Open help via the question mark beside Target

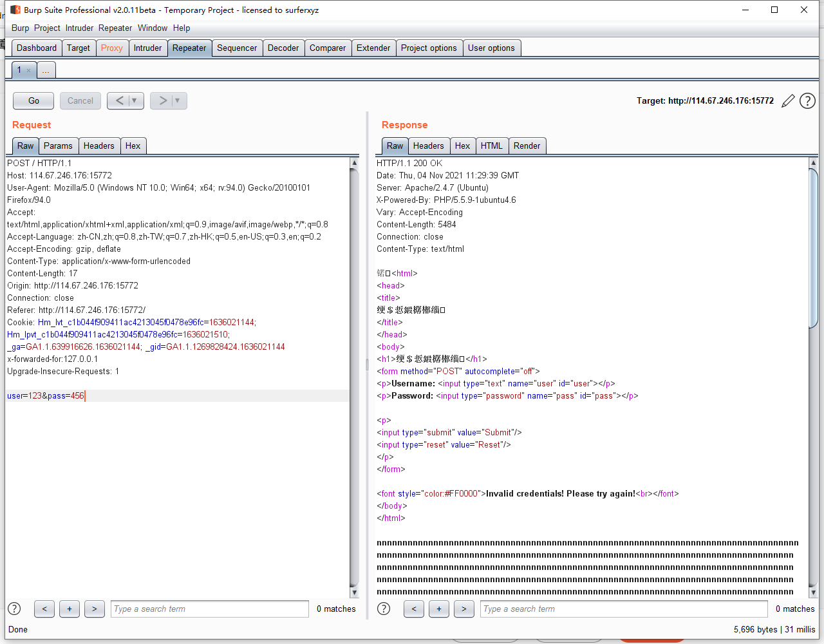[807, 100]
